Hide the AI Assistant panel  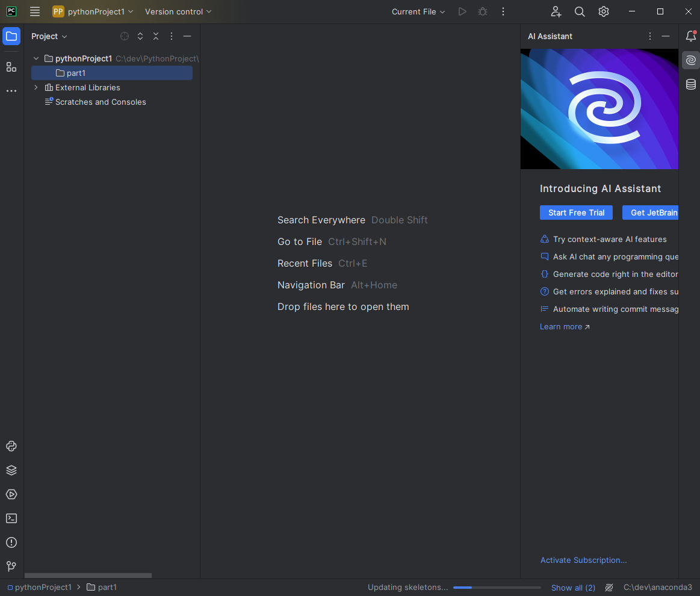click(x=666, y=36)
